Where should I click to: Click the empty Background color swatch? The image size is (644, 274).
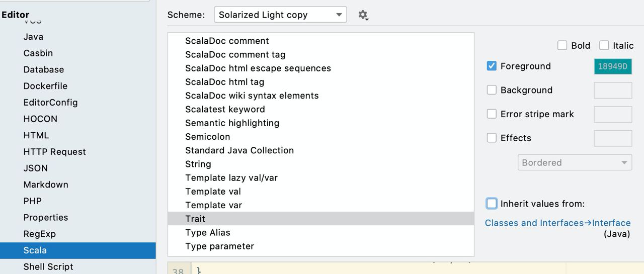(613, 90)
